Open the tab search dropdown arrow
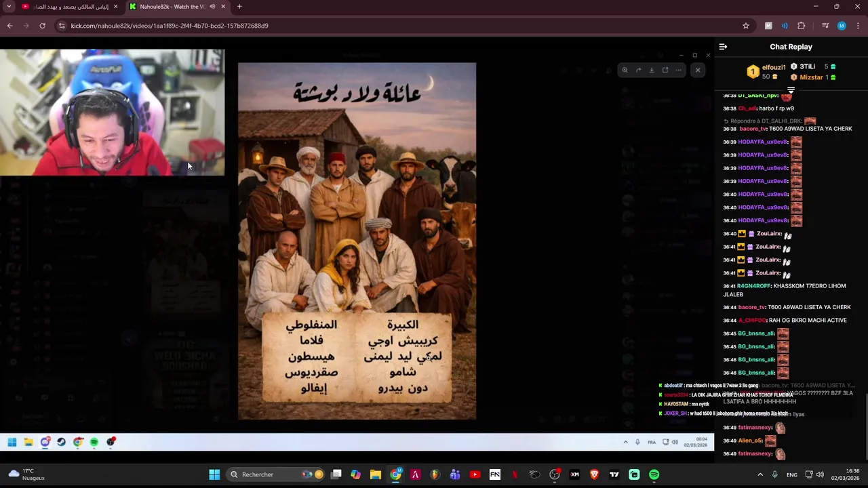 pyautogui.click(x=9, y=7)
